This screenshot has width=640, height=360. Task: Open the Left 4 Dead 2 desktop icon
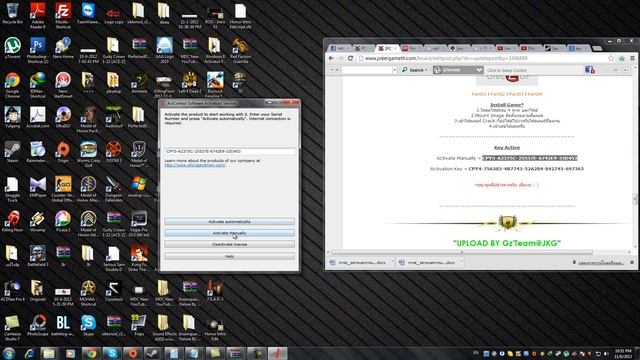point(189,82)
